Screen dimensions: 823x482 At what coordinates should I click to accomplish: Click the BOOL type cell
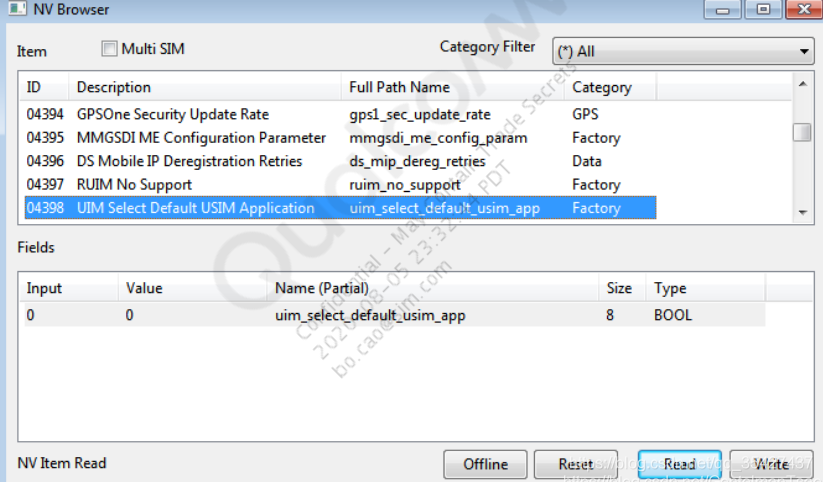[x=673, y=315]
